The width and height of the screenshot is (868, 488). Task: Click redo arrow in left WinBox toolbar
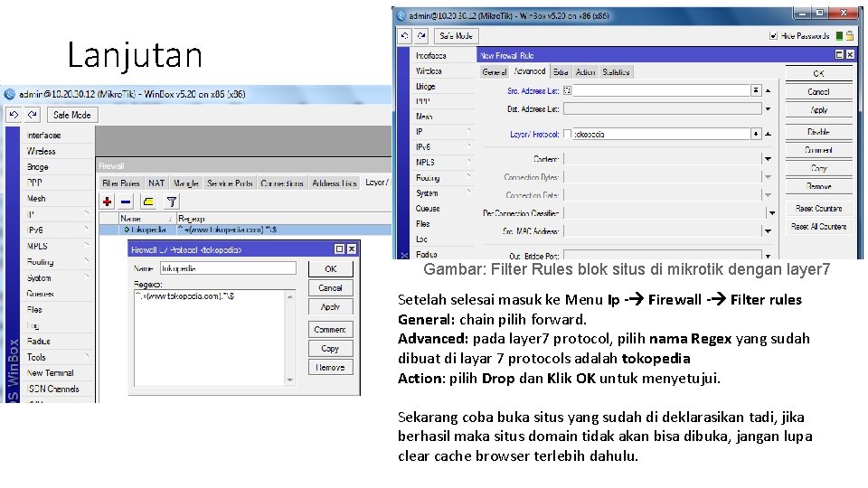pos(33,115)
